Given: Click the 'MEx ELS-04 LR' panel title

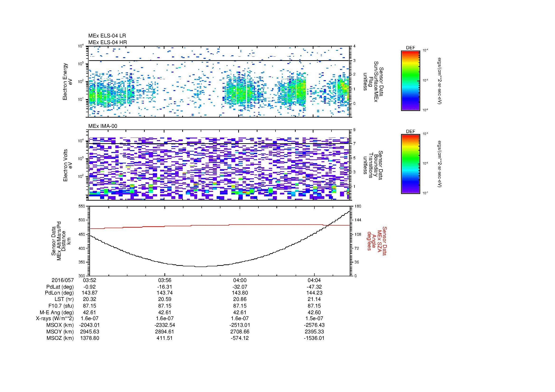Looking at the screenshot, I should click(107, 36).
